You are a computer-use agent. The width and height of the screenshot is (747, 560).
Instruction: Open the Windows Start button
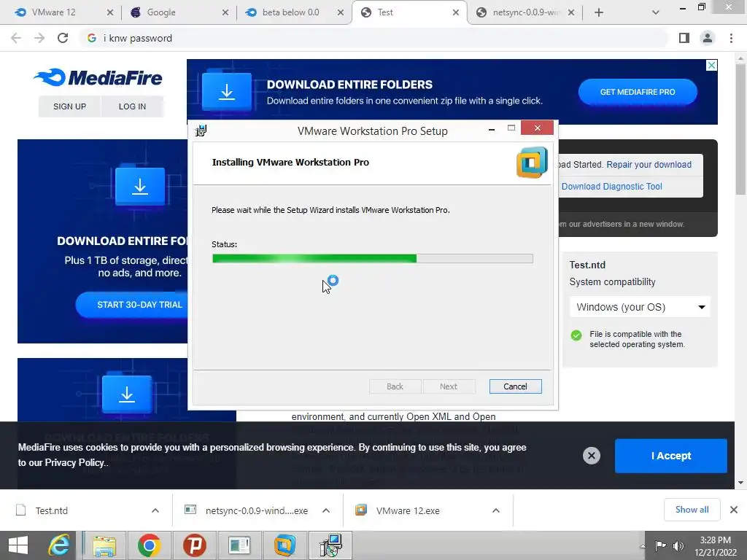pyautogui.click(x=18, y=545)
